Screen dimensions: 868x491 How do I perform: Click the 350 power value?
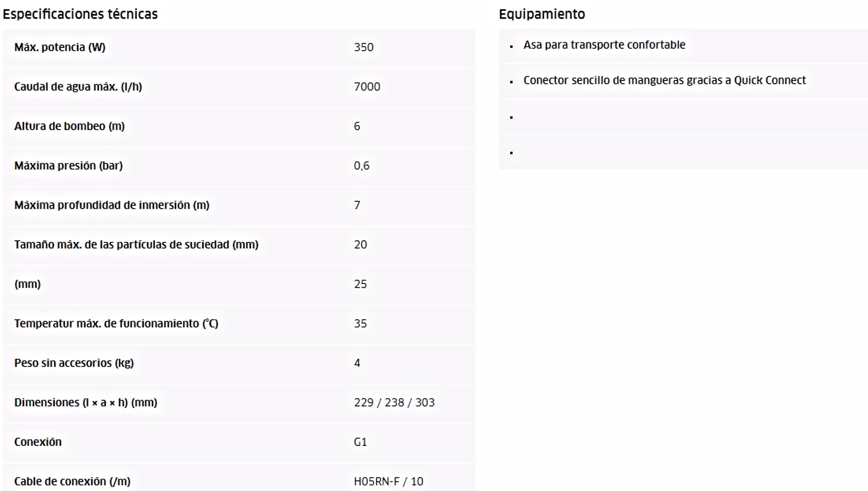(x=363, y=47)
